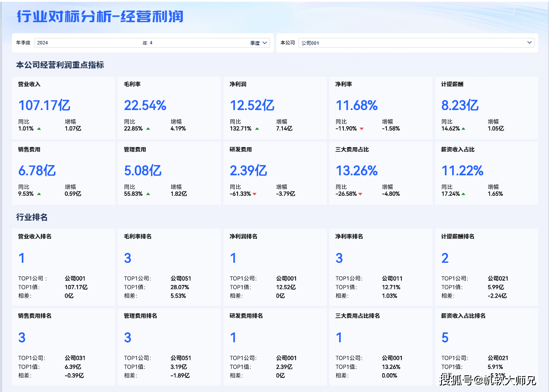
Task: Expand the 季度 dropdown chevron
Action: tap(264, 43)
